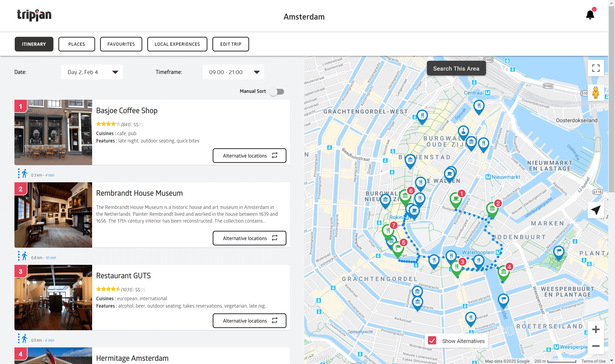Viewport: 615px width, 364px height.
Task: Open the notifications bell
Action: point(590,15)
